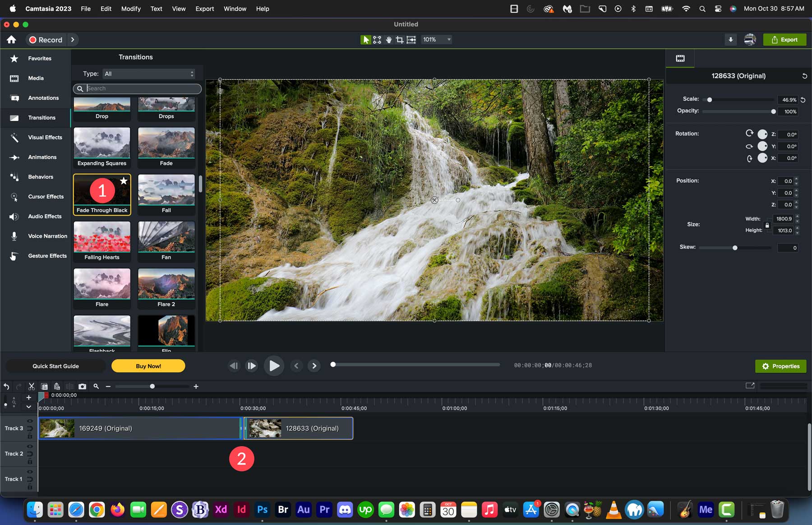
Task: Open the Export menu in the menu bar
Action: click(x=204, y=9)
